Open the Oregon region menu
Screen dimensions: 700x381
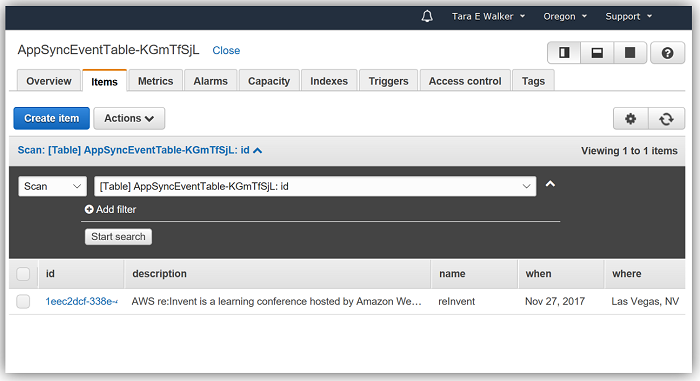click(x=565, y=17)
